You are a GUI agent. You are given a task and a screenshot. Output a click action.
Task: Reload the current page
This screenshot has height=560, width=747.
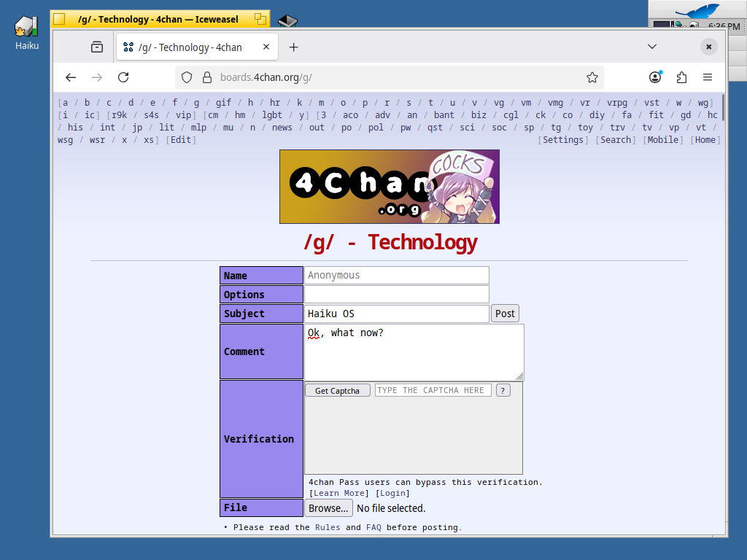123,77
